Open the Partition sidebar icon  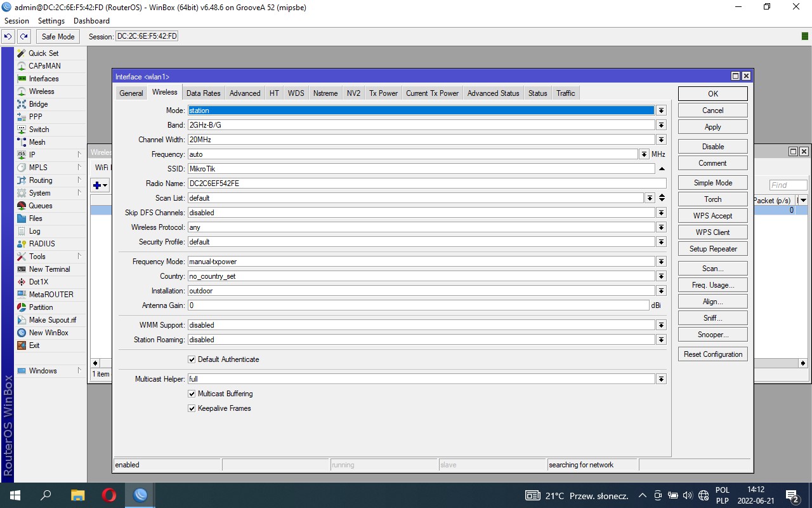[x=22, y=307]
